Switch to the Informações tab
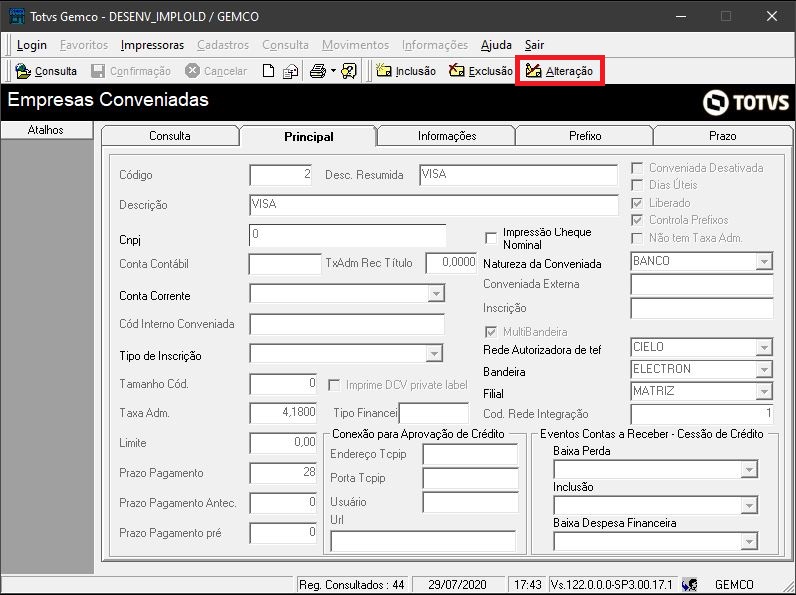 click(x=447, y=136)
